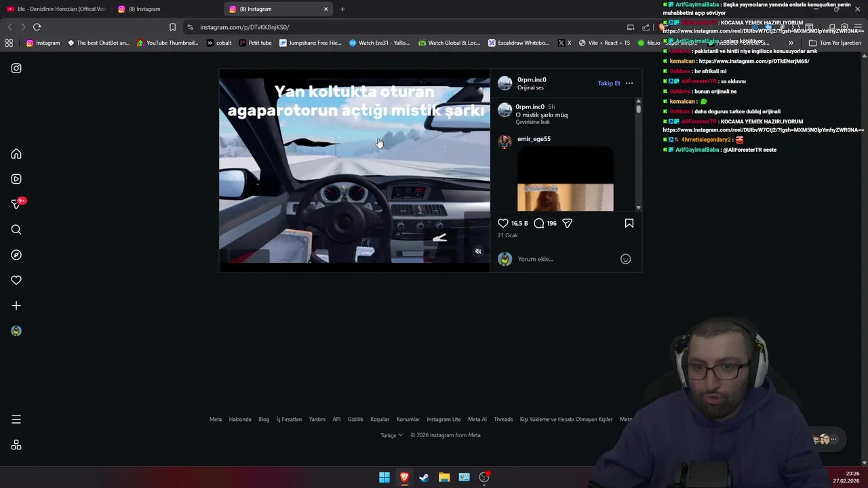
Task: Switch to the Efe - Denizlinin Horozları tab
Action: [56, 9]
